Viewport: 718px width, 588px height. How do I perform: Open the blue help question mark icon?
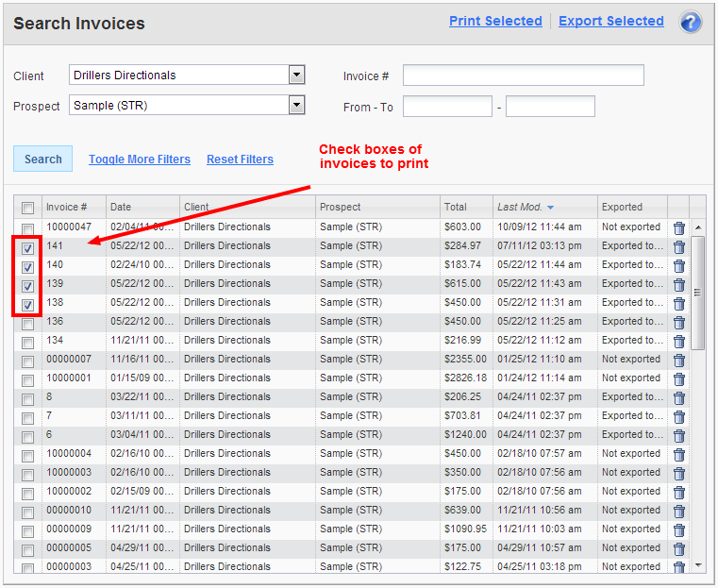691,23
